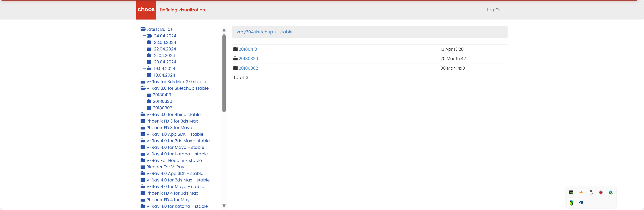Image resolution: width=644 pixels, height=210 pixels.
Task: Click the folder icon beside Blender For V-Ray
Action: [143, 167]
